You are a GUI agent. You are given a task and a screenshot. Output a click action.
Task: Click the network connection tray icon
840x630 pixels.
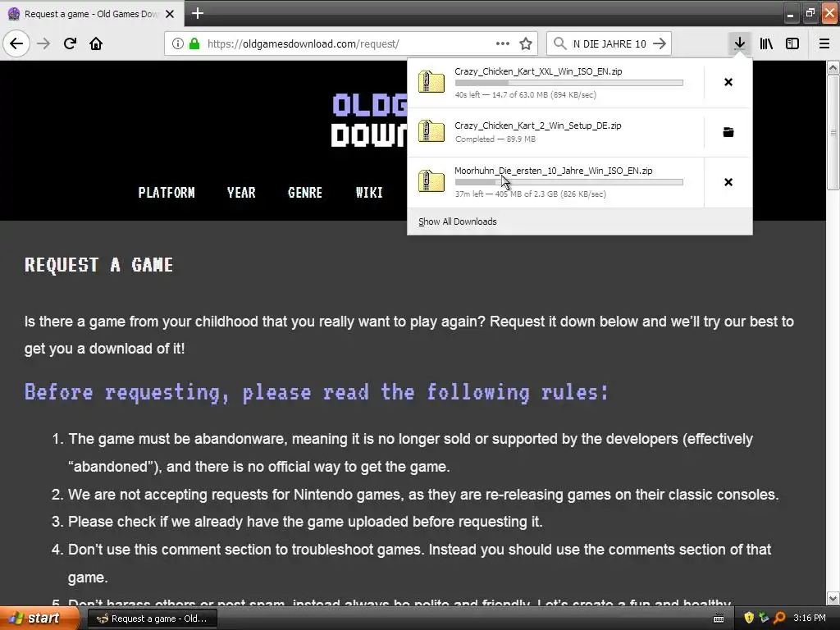(x=764, y=619)
